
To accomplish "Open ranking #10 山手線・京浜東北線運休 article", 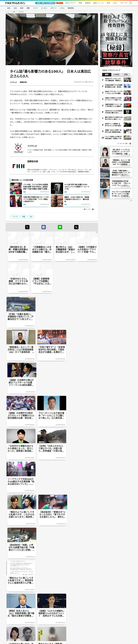I will (x=116, y=137).
